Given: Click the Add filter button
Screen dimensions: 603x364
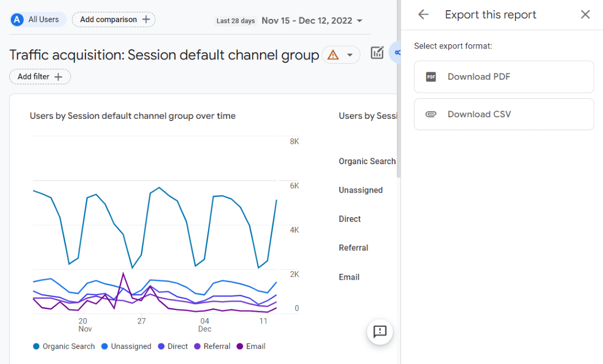Looking at the screenshot, I should click(40, 77).
